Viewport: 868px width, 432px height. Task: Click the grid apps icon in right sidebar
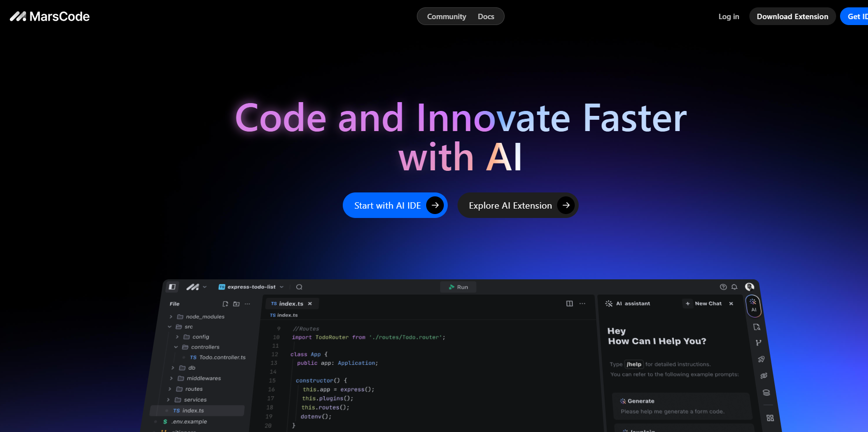point(770,418)
